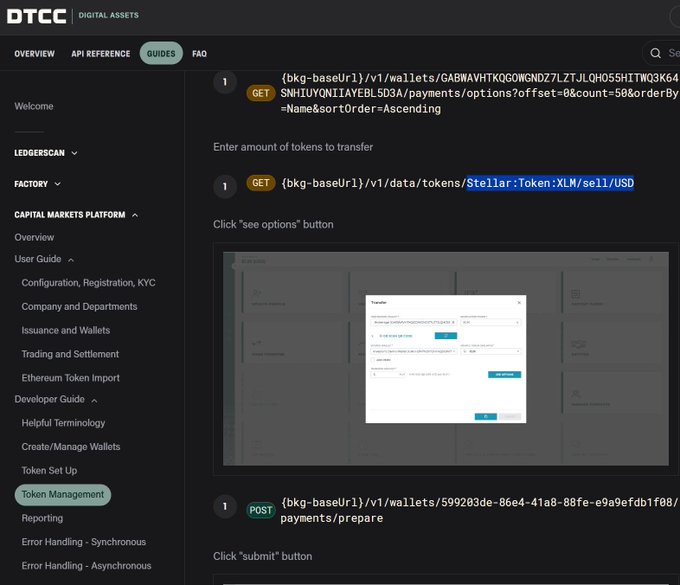The height and width of the screenshot is (585, 680).
Task: Click the 'Enter amount of tokens to transfer' text
Action: pyautogui.click(x=293, y=147)
